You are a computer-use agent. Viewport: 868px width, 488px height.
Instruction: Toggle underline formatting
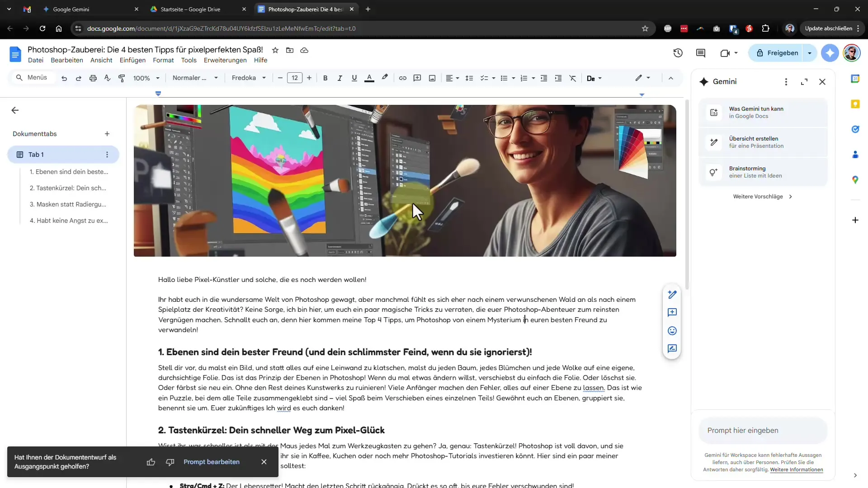coord(354,78)
